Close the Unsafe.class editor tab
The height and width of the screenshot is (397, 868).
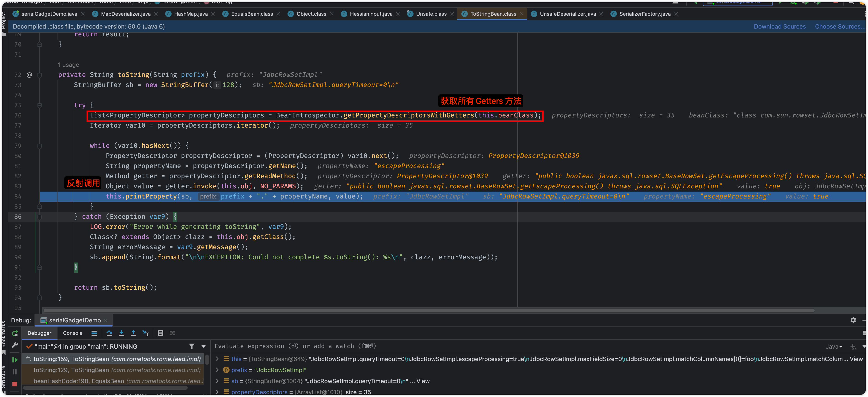pyautogui.click(x=452, y=14)
